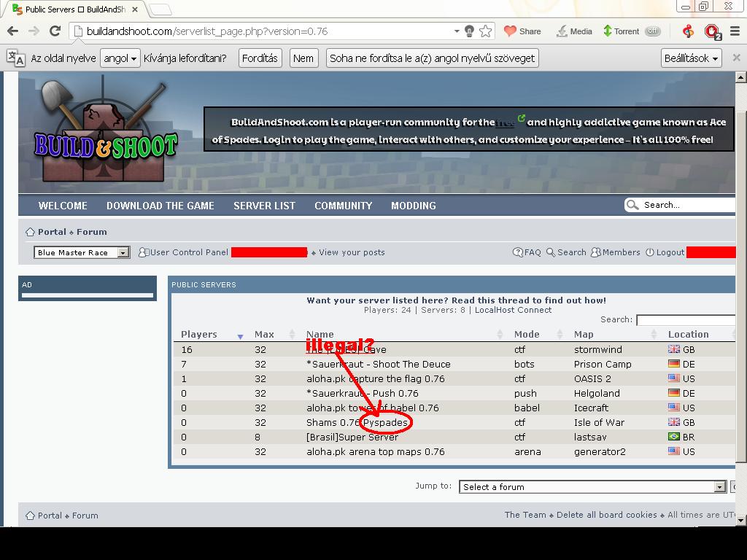Screen dimensions: 747x560
Task: Click the browser reload icon
Action: [55, 31]
